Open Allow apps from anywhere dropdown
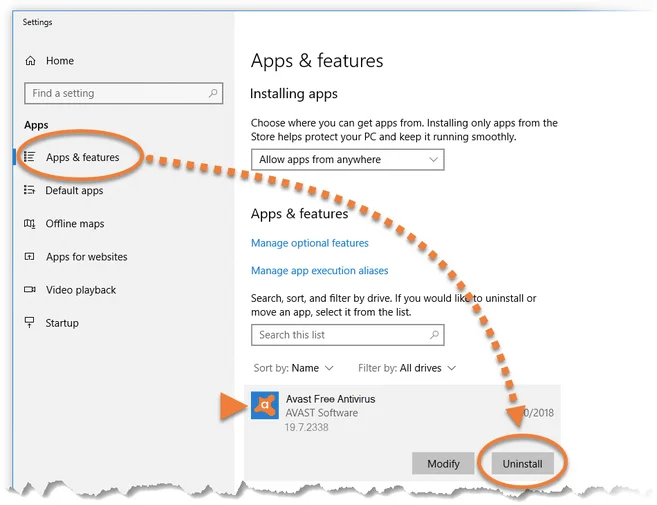 click(x=348, y=160)
